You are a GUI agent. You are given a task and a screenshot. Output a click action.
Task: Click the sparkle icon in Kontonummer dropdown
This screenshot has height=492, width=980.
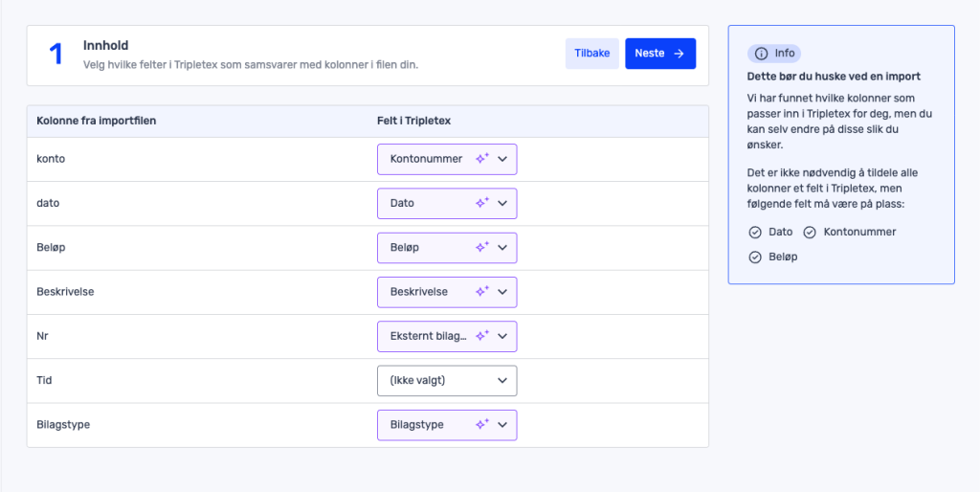click(x=482, y=159)
